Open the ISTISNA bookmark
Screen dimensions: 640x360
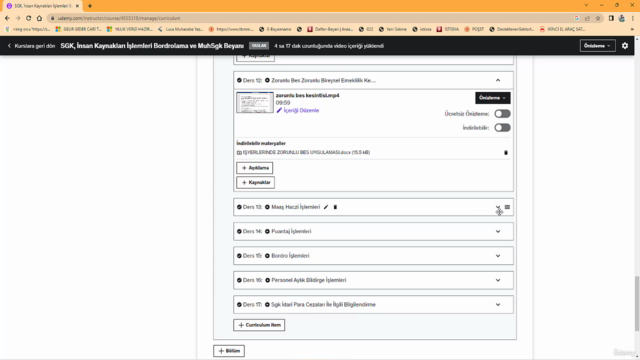pyautogui.click(x=448, y=29)
